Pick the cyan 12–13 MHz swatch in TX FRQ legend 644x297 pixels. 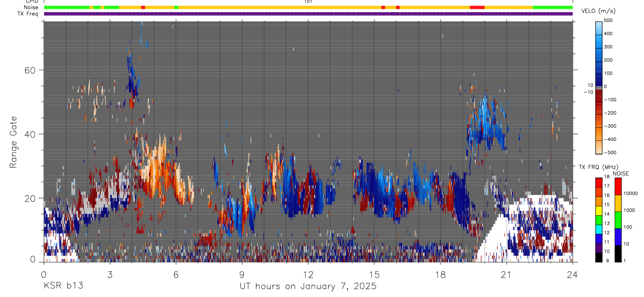599,229
